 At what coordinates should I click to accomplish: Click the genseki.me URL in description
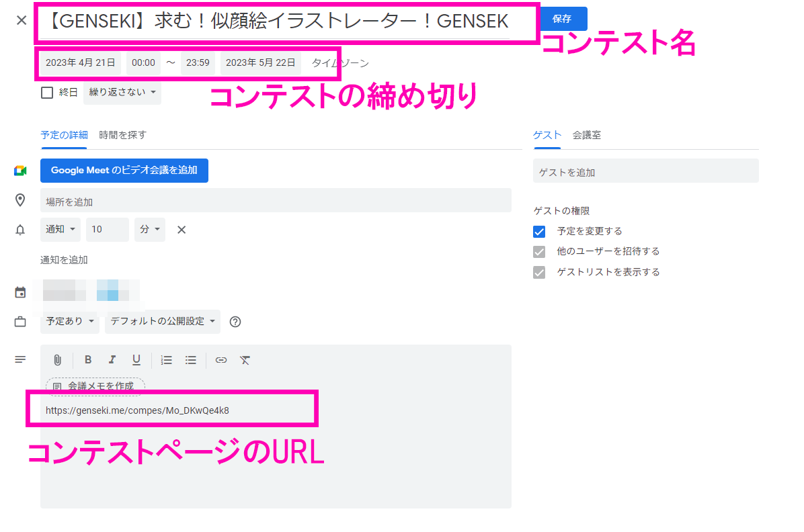pos(137,410)
